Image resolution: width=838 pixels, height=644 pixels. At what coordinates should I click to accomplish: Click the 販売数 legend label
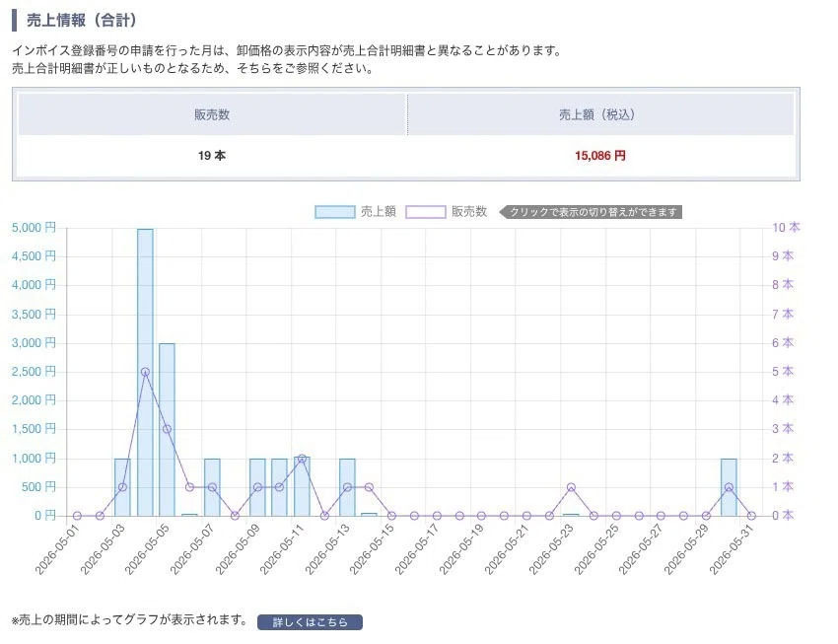pos(469,212)
